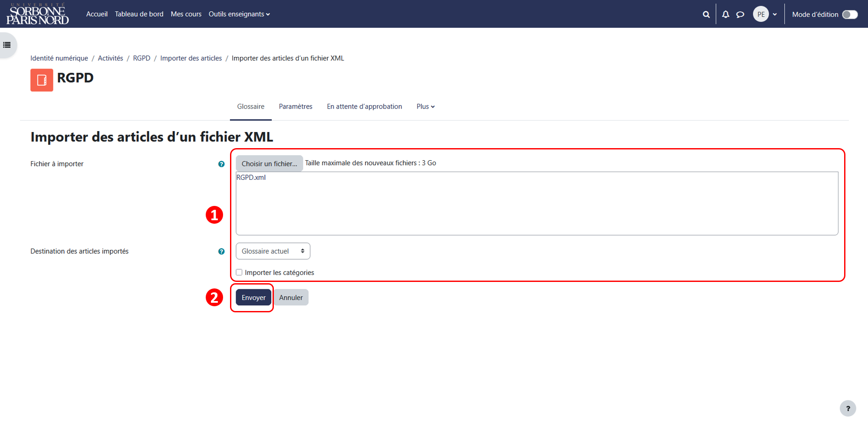This screenshot has height=427, width=868.
Task: Show help for Destination des articles importés
Action: [221, 251]
